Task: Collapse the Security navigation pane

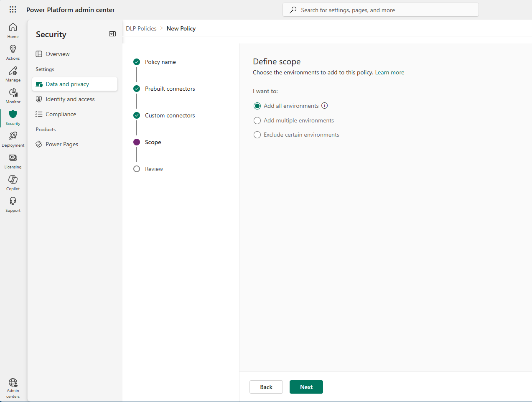Action: tap(112, 34)
